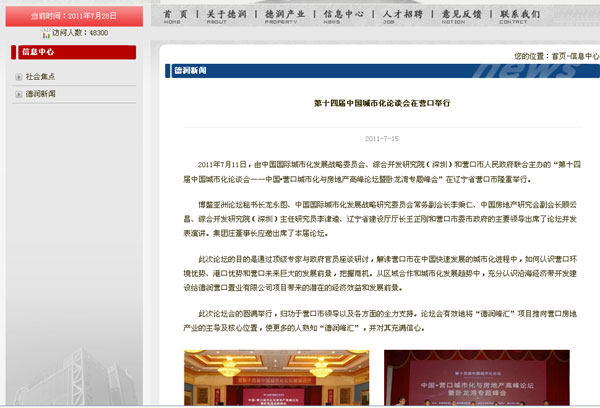Open 德润新闻 in the left sidebar
The width and height of the screenshot is (600, 408).
click(41, 93)
